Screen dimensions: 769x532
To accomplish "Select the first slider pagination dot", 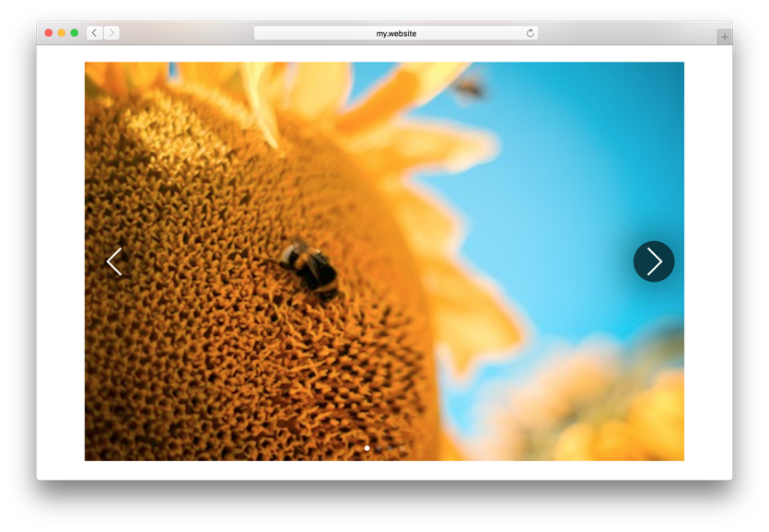I will point(367,448).
